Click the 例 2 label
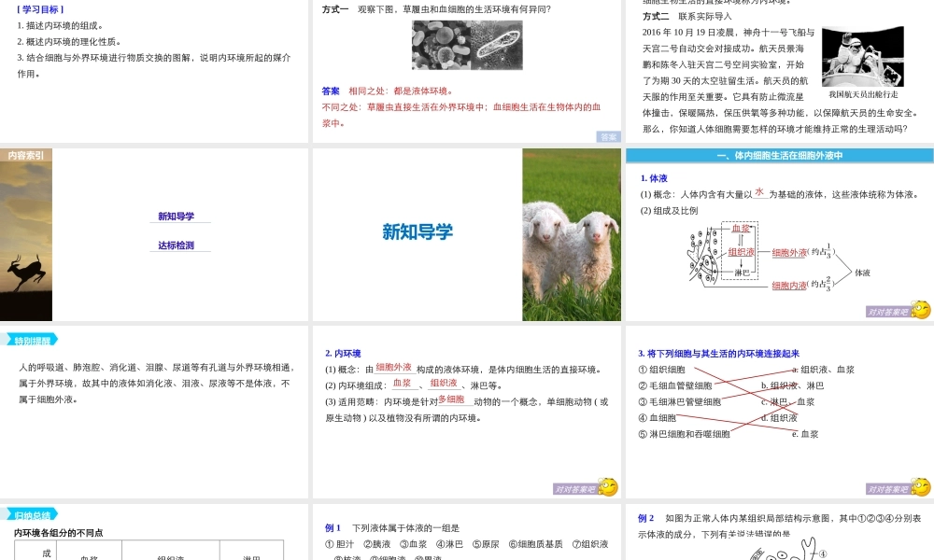934x560 pixels. [645, 518]
